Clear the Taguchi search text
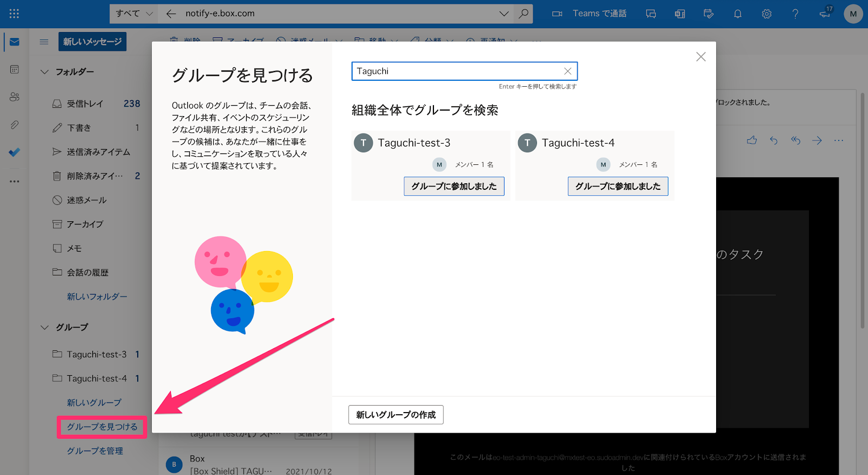The width and height of the screenshot is (868, 475). pos(567,71)
